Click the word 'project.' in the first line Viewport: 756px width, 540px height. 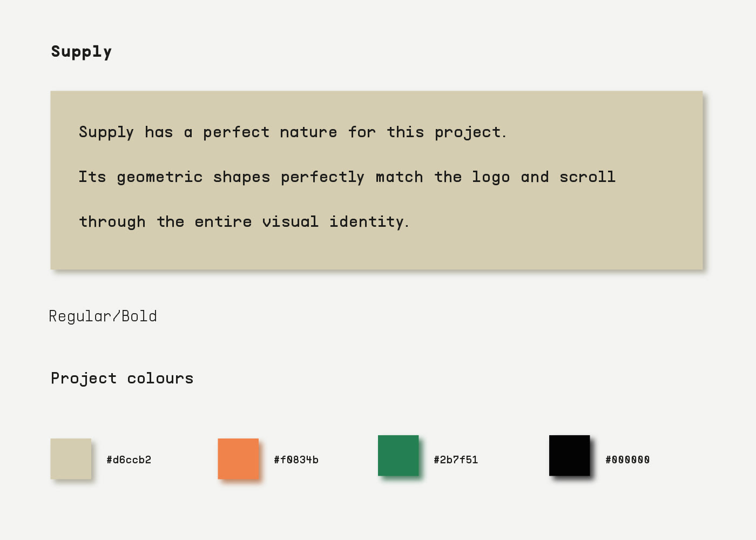click(471, 133)
